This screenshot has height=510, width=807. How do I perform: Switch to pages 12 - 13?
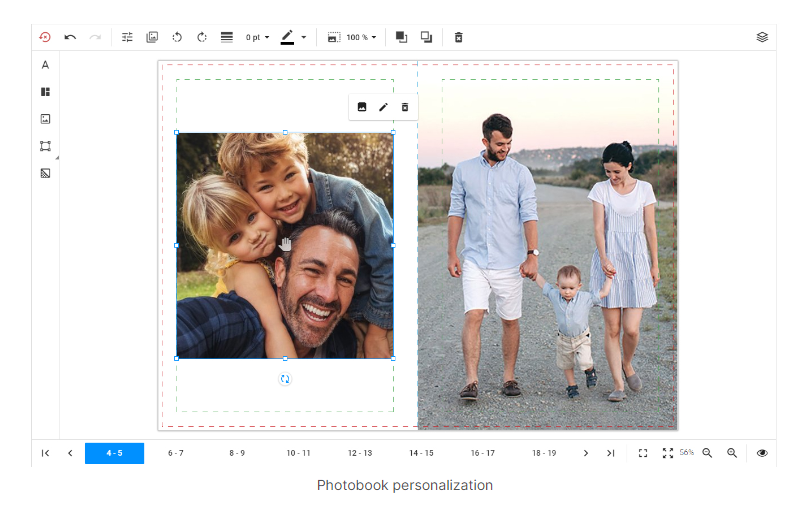pos(360,453)
